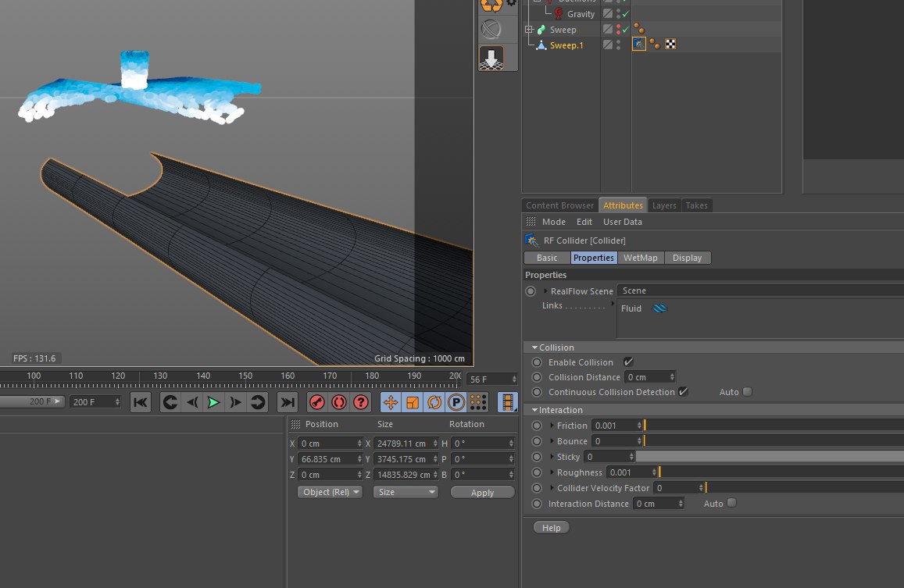Open the filmstrip play mode icon

pyautogui.click(x=507, y=402)
